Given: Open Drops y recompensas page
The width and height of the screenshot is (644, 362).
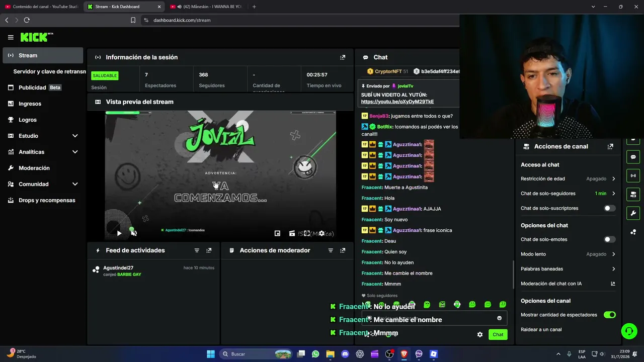Looking at the screenshot, I should [x=42, y=200].
